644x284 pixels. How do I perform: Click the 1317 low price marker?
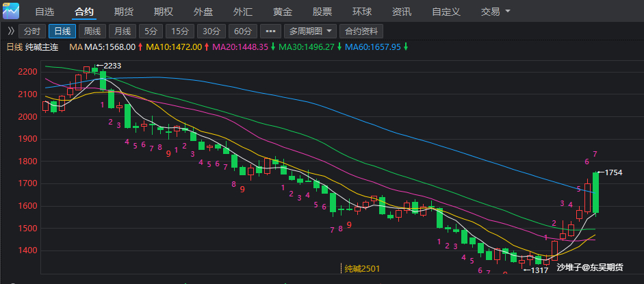536,270
